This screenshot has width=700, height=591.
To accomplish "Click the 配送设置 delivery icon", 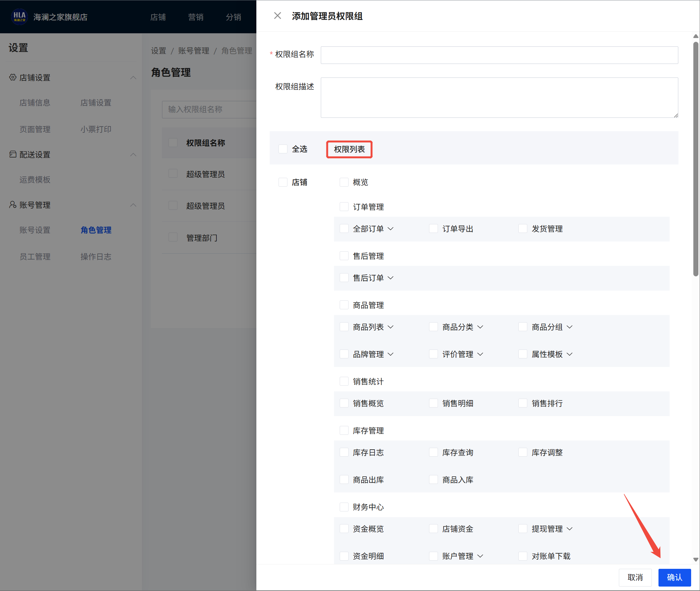I will [x=13, y=154].
